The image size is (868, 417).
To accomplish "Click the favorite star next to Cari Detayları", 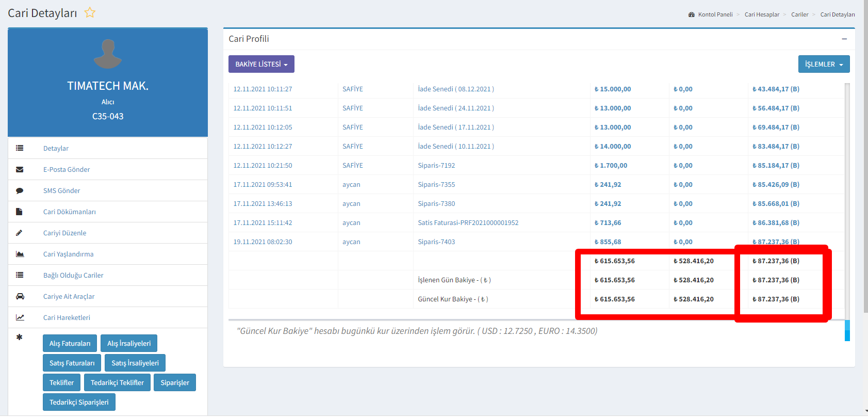I will click(x=90, y=13).
